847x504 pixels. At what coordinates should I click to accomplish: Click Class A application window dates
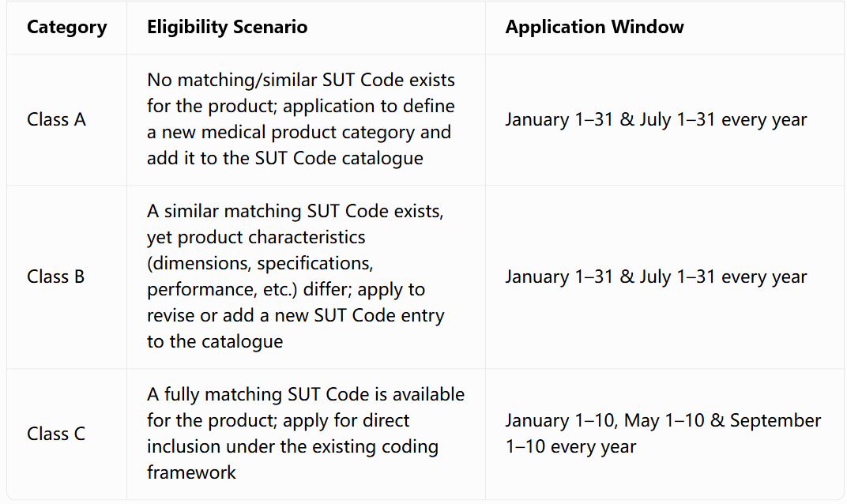[x=656, y=119]
